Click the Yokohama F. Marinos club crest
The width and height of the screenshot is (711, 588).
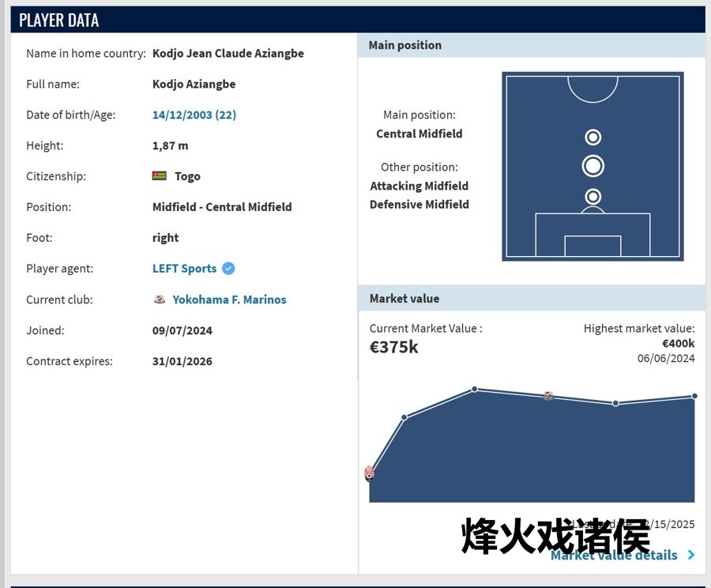click(160, 300)
